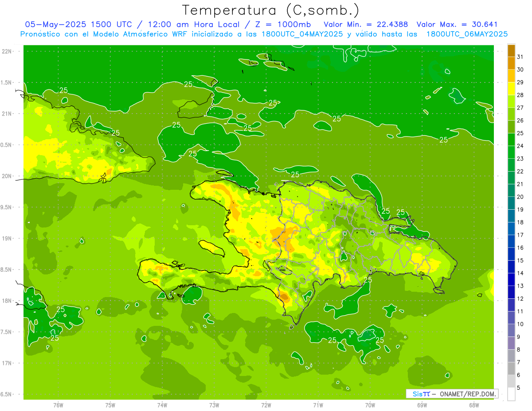The height and width of the screenshot is (411, 532).
Task: Click the legend scale value 10
Action: pos(520,324)
